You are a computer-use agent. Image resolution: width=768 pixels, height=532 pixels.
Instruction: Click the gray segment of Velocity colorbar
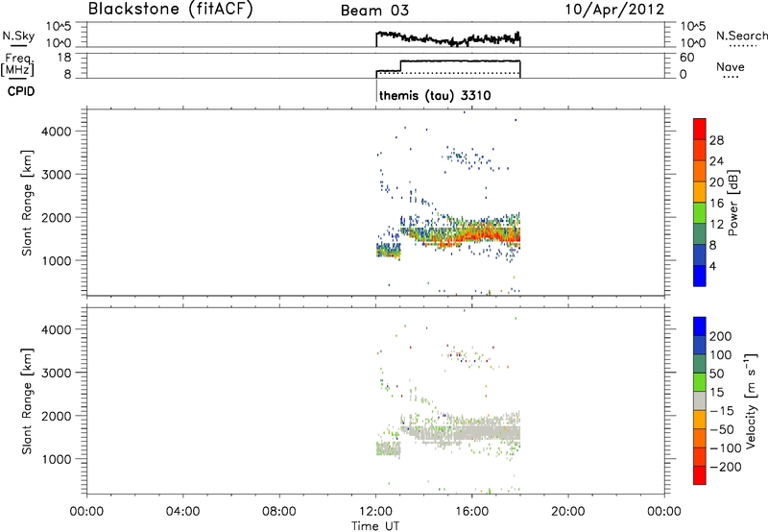pos(700,400)
